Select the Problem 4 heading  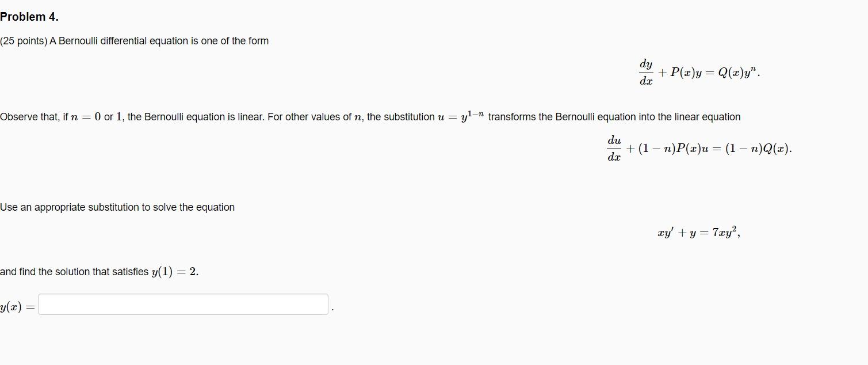[x=30, y=17]
